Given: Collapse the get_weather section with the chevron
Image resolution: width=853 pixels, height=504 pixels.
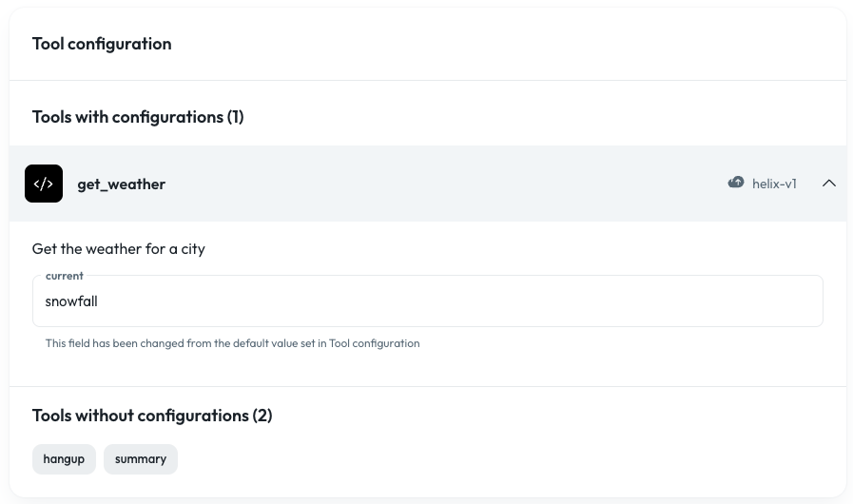Looking at the screenshot, I should coord(828,184).
